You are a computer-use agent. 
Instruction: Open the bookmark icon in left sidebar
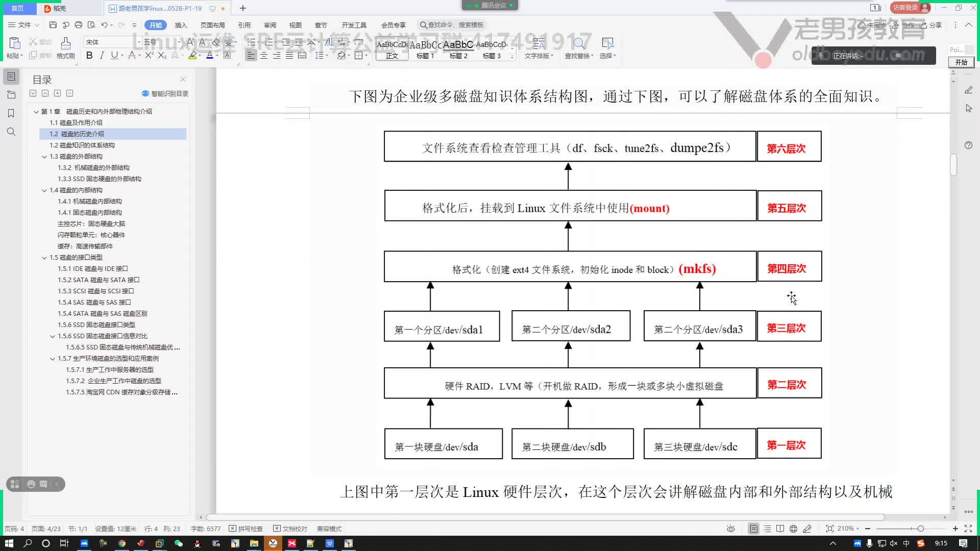(11, 113)
